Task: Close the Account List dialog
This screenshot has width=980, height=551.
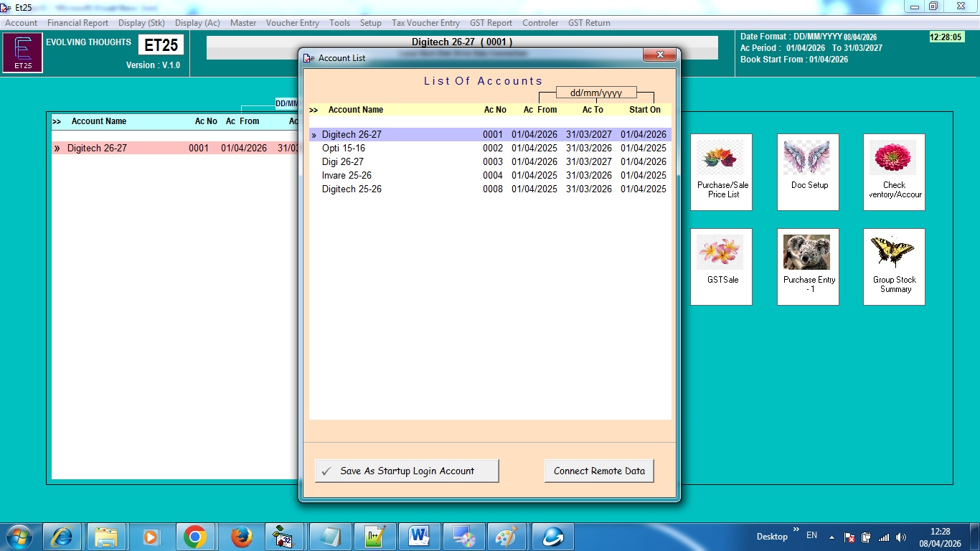Action: [659, 55]
